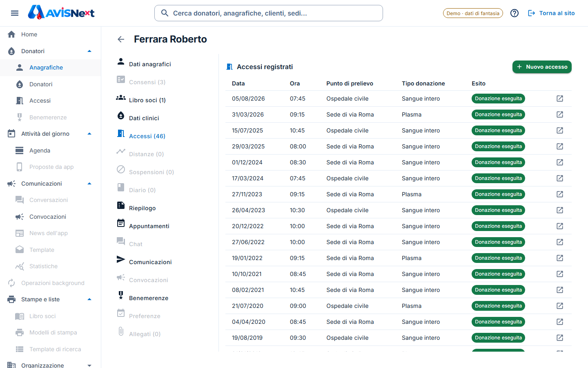The width and height of the screenshot is (588, 368).
Task: Click the Demo · dati di fantasia badge
Action: (473, 13)
